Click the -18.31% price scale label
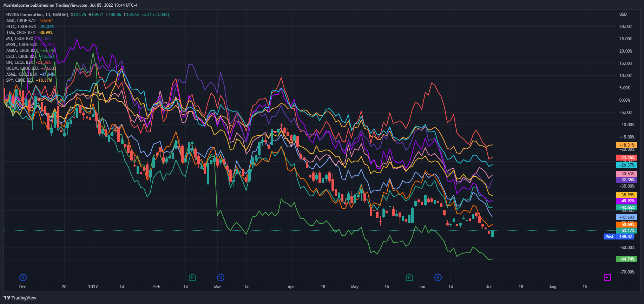644x304 pixels. pyautogui.click(x=626, y=145)
